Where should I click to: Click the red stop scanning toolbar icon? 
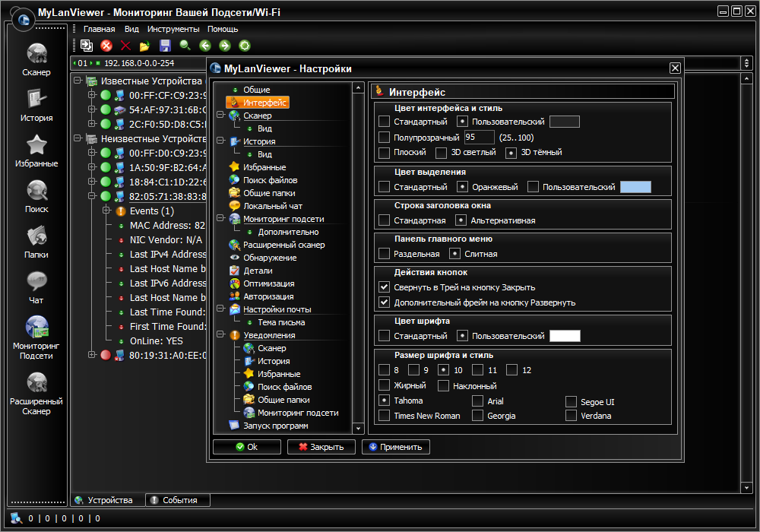[x=106, y=46]
